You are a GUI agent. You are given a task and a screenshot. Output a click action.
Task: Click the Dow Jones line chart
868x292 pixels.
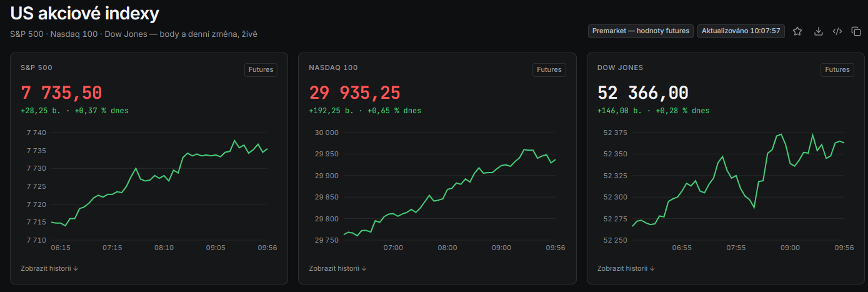coord(739,186)
